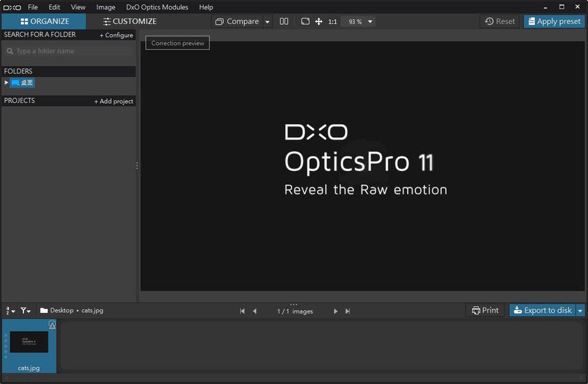Screen dimensions: 588x384
Task: Click + Configure link
Action: [x=116, y=35]
